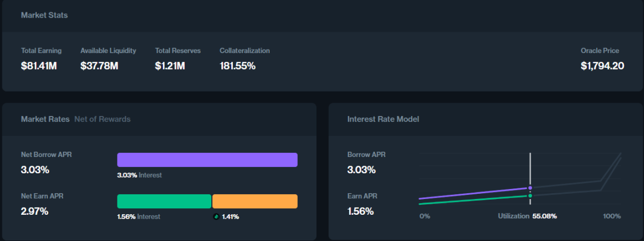Image resolution: width=644 pixels, height=241 pixels.
Task: Click the reward token icon beside 1.41%
Action: 216,216
